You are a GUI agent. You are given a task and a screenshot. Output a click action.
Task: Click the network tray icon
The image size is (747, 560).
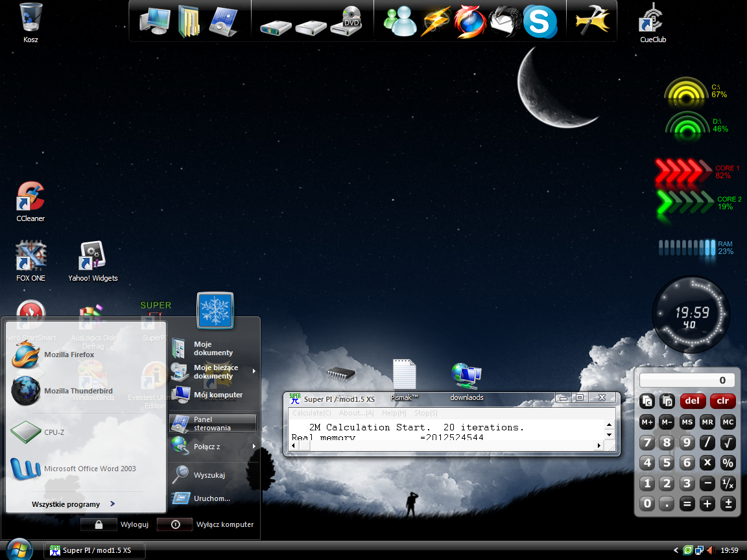click(699, 550)
